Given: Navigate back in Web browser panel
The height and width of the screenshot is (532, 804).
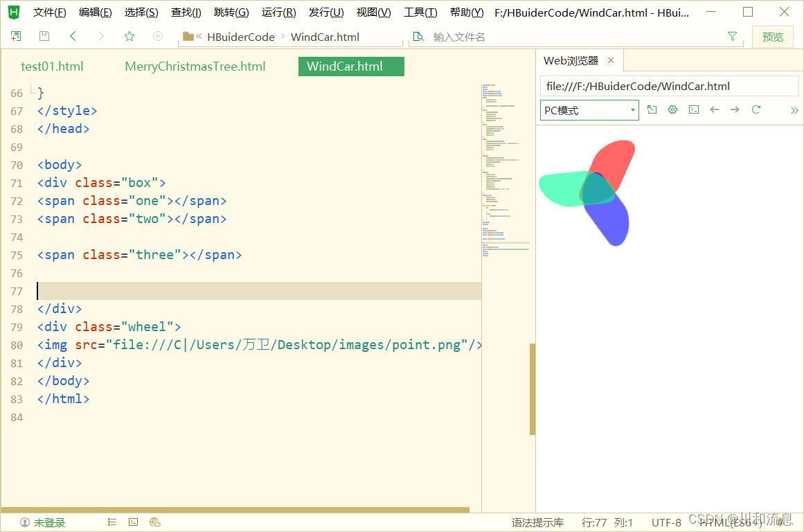Looking at the screenshot, I should pyautogui.click(x=714, y=109).
